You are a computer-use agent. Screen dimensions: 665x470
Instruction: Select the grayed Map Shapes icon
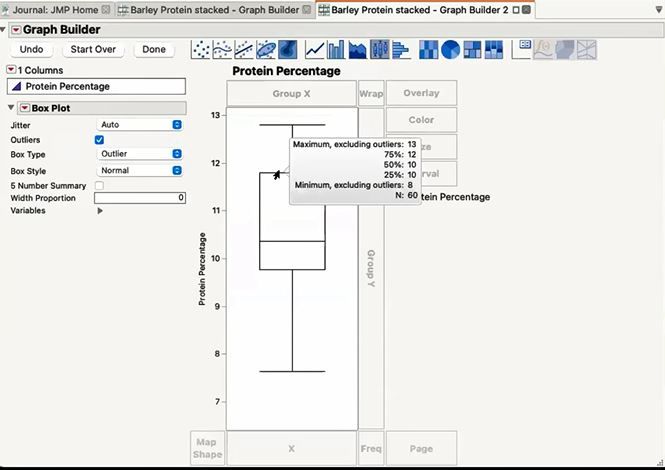pos(565,50)
